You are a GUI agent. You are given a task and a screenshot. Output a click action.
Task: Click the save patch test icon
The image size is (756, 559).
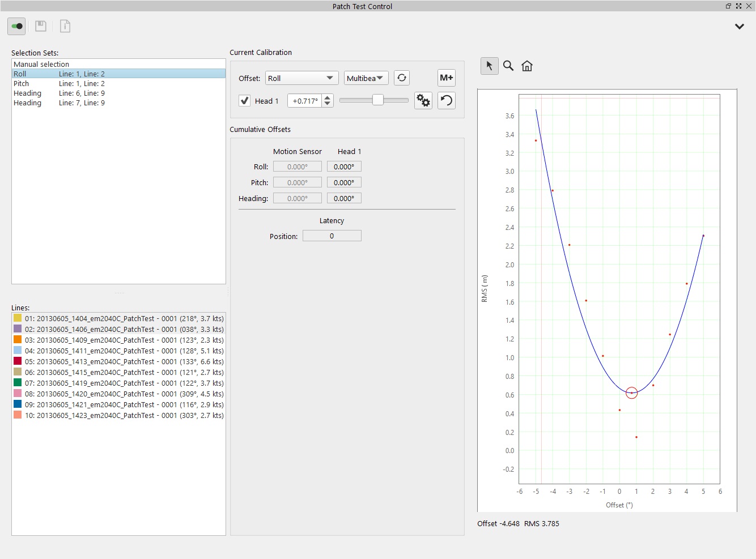(x=40, y=26)
